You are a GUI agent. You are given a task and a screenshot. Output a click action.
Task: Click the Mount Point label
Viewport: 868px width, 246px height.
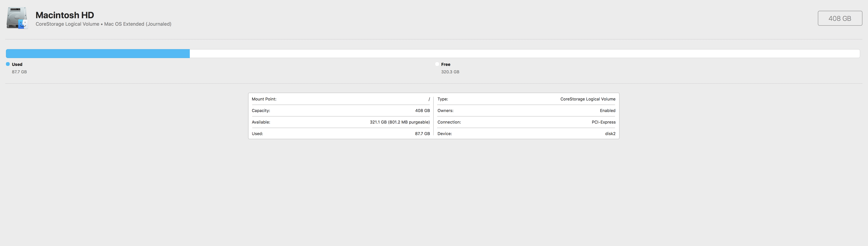[264, 99]
